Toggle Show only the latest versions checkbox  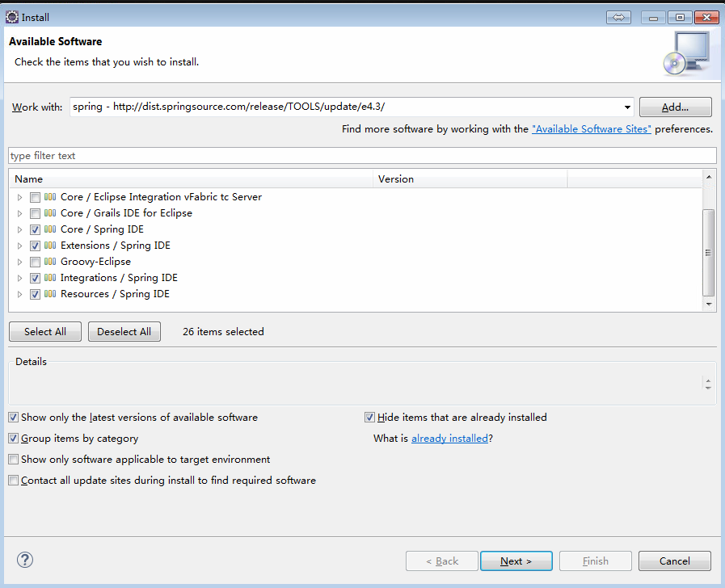[14, 418]
